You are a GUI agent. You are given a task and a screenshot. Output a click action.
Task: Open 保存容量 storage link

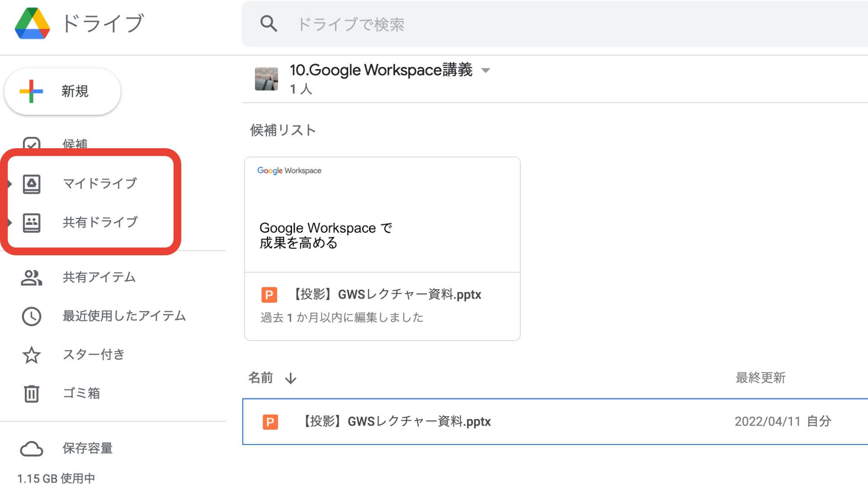88,448
